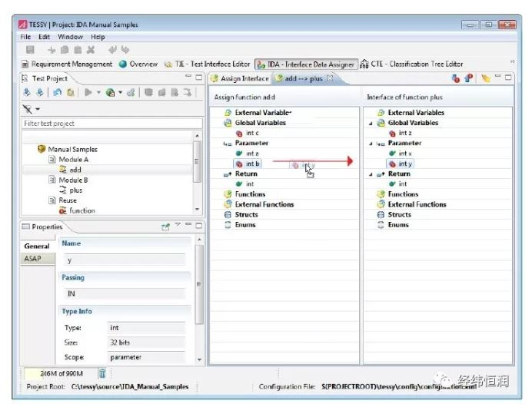Open TIE - Test Interface Editor perspective

(207, 64)
